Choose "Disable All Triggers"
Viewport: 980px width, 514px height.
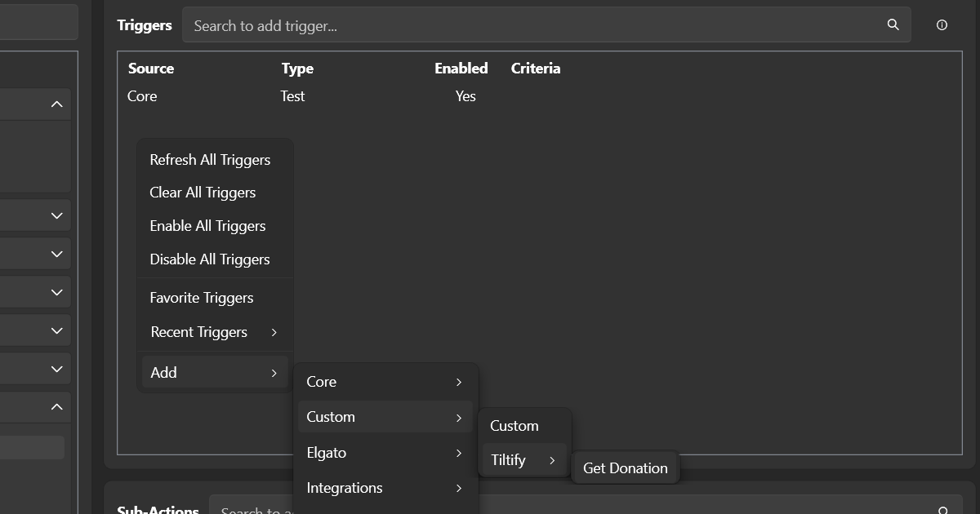pos(209,259)
